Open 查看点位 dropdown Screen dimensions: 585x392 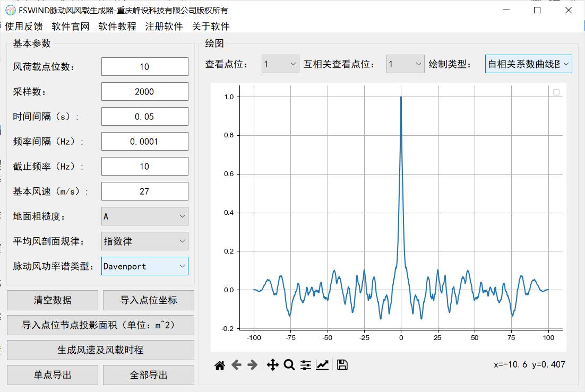coord(280,64)
